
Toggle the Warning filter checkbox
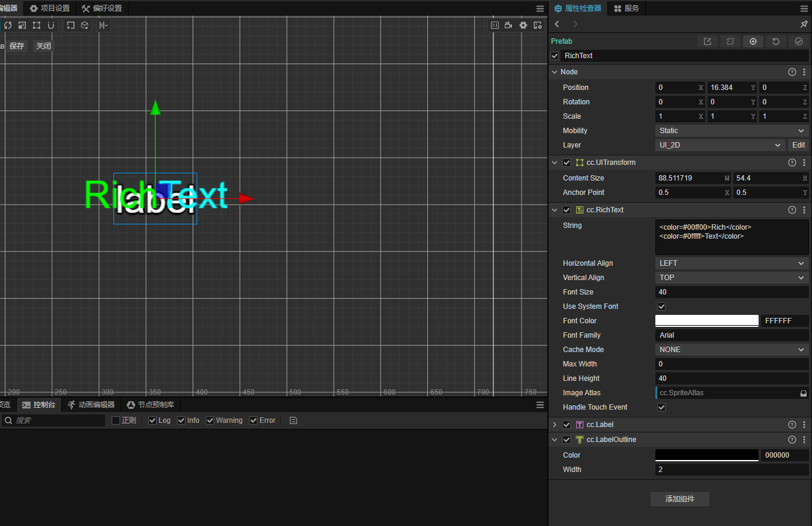[x=210, y=420]
